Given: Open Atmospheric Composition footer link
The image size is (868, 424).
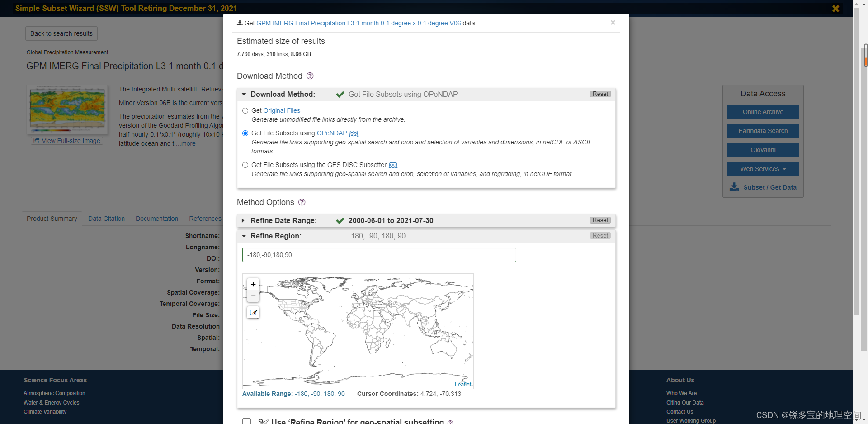Looking at the screenshot, I should [x=54, y=393].
